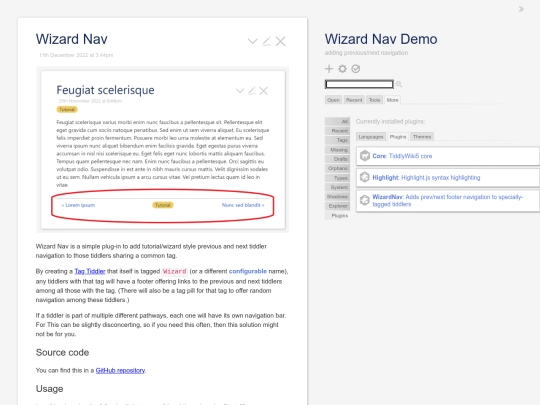
Task: Open the configurable link
Action: (248, 271)
